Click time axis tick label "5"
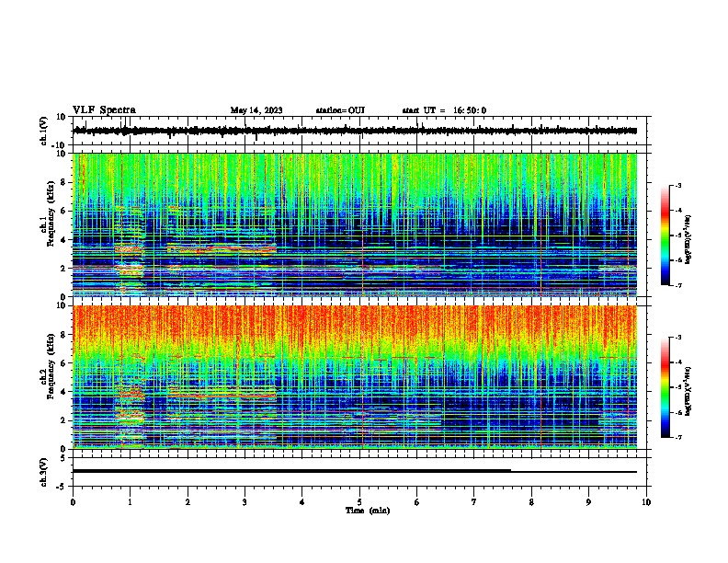 click(359, 502)
